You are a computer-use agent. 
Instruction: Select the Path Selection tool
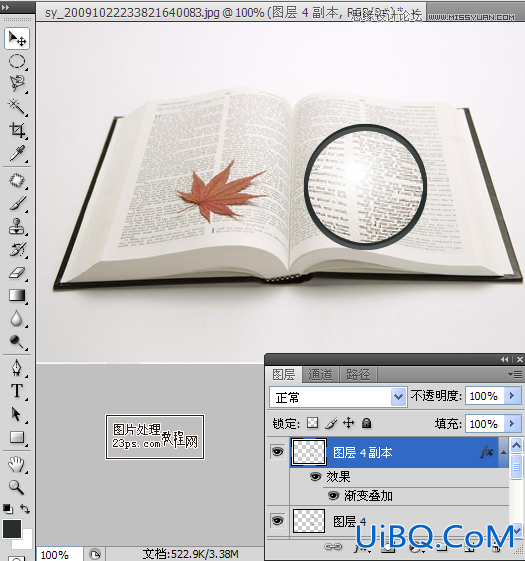point(17,414)
